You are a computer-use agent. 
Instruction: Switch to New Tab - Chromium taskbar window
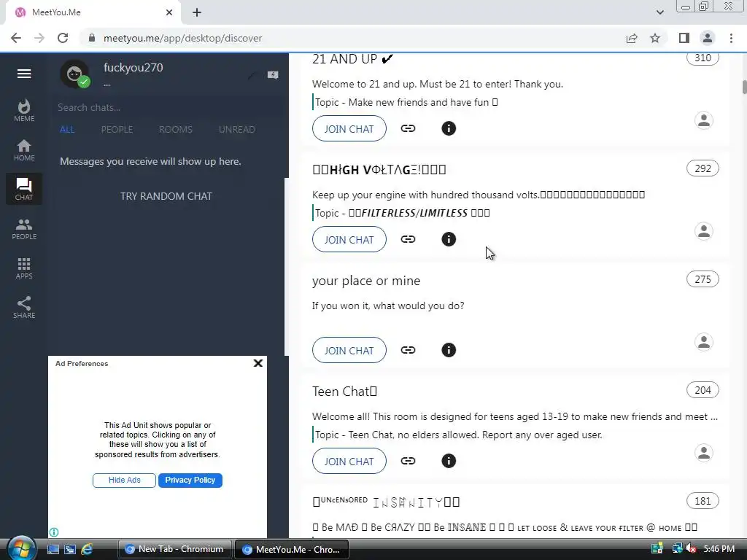coord(174,549)
